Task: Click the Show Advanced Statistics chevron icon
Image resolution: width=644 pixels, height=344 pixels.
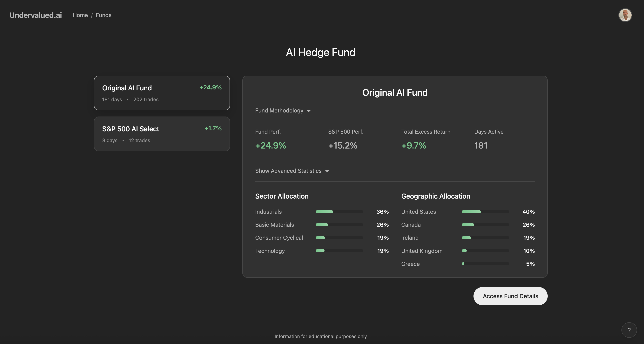Action: coord(327,171)
